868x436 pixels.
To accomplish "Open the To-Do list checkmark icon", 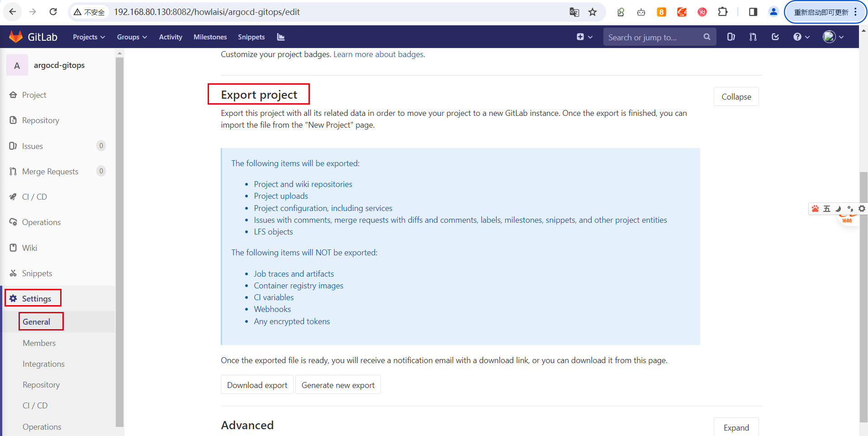I will (775, 37).
